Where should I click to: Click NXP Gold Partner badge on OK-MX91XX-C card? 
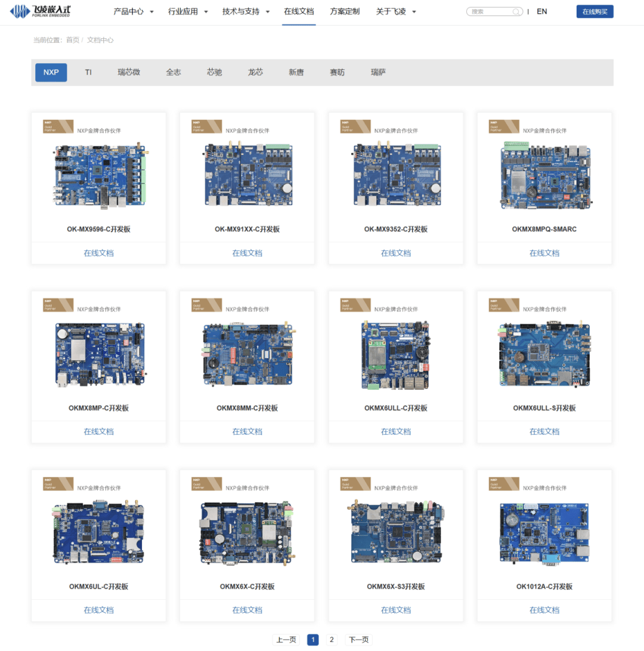pos(206,126)
